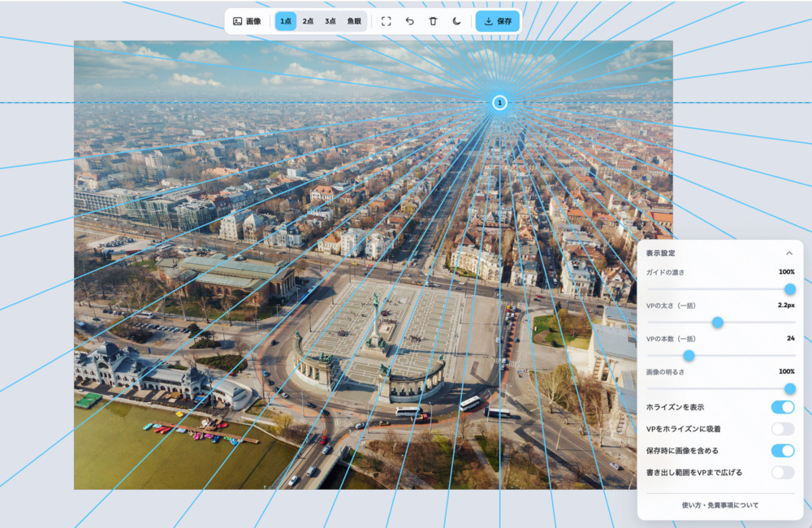Select the 1点 perspective mode
This screenshot has width=812, height=528.
[x=285, y=21]
